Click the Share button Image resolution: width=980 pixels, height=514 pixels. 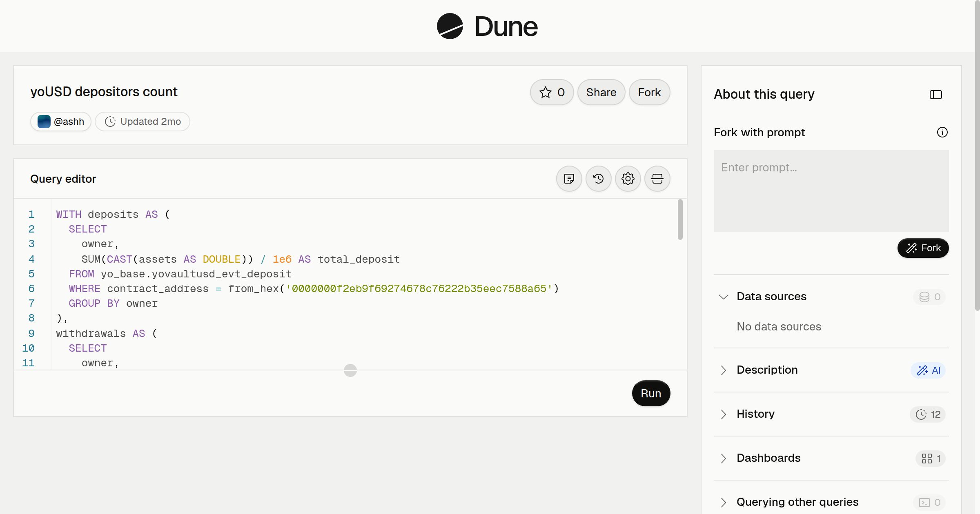tap(601, 92)
